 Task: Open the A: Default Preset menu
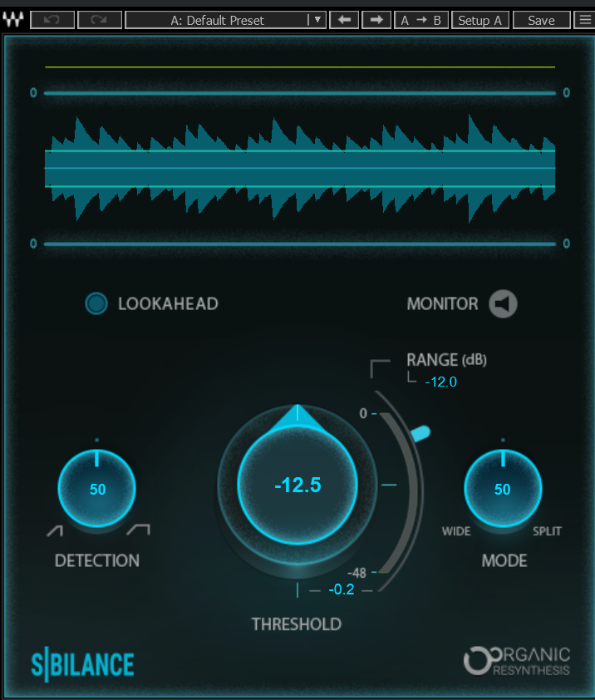click(225, 20)
